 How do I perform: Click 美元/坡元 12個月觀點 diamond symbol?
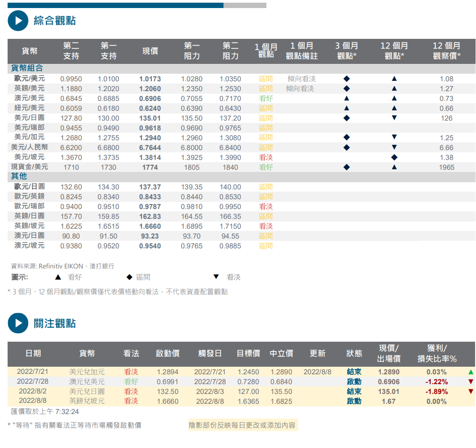point(394,158)
